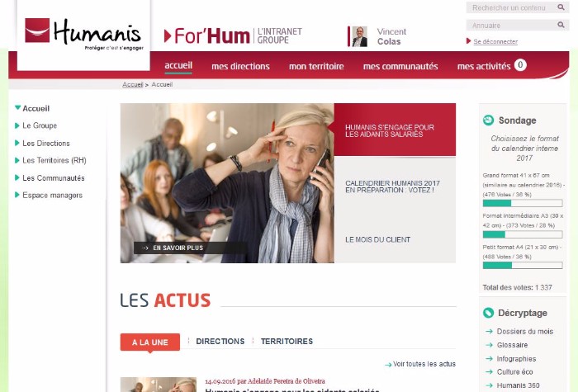Expand the Le Groupe sidebar item
The height and width of the screenshot is (392, 578).
[x=17, y=125]
